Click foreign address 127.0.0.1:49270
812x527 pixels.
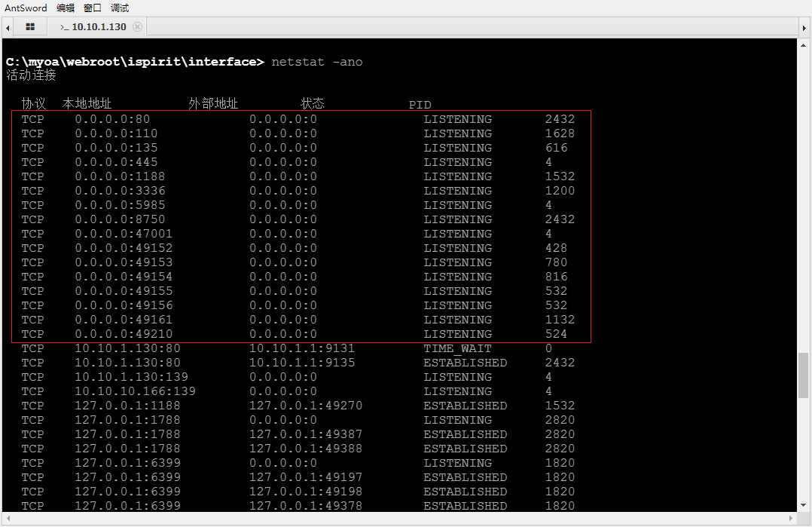(x=306, y=406)
